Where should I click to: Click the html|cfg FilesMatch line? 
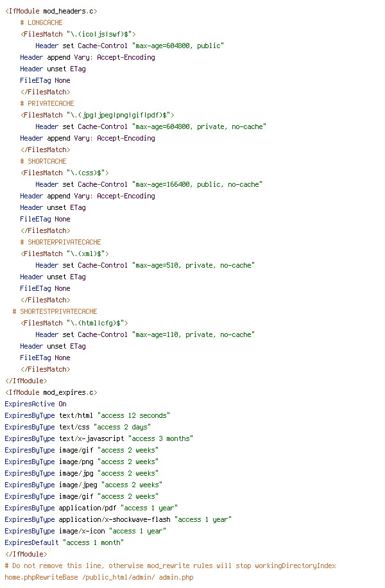click(x=74, y=324)
